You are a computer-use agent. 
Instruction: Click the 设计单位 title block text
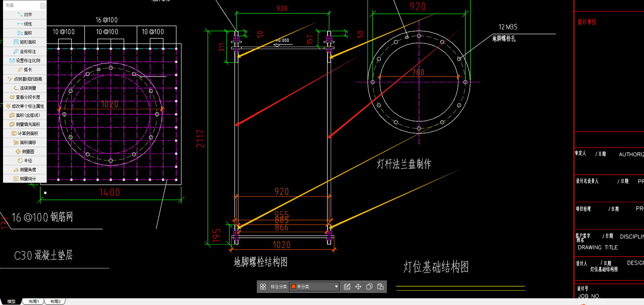coord(587,22)
